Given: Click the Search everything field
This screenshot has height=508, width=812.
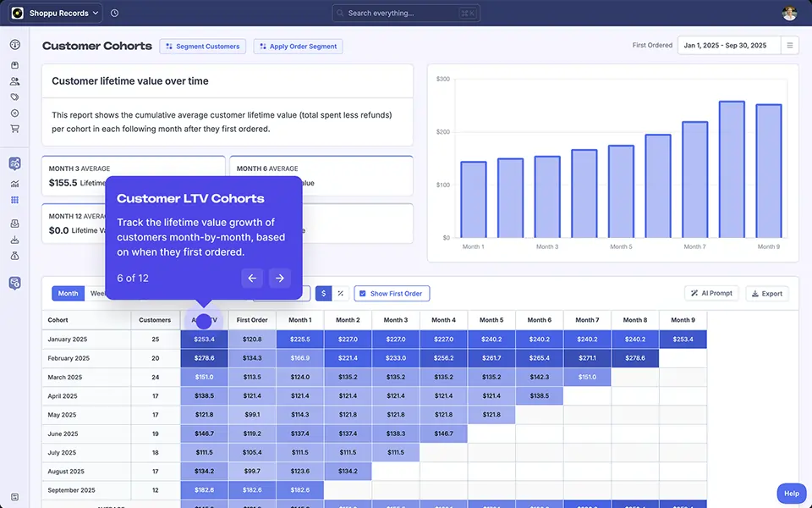Looking at the screenshot, I should coord(406,13).
